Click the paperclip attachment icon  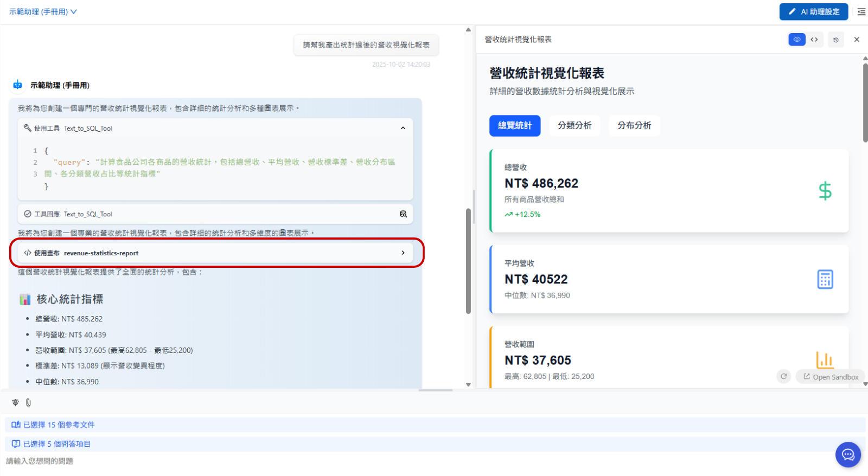tap(28, 402)
